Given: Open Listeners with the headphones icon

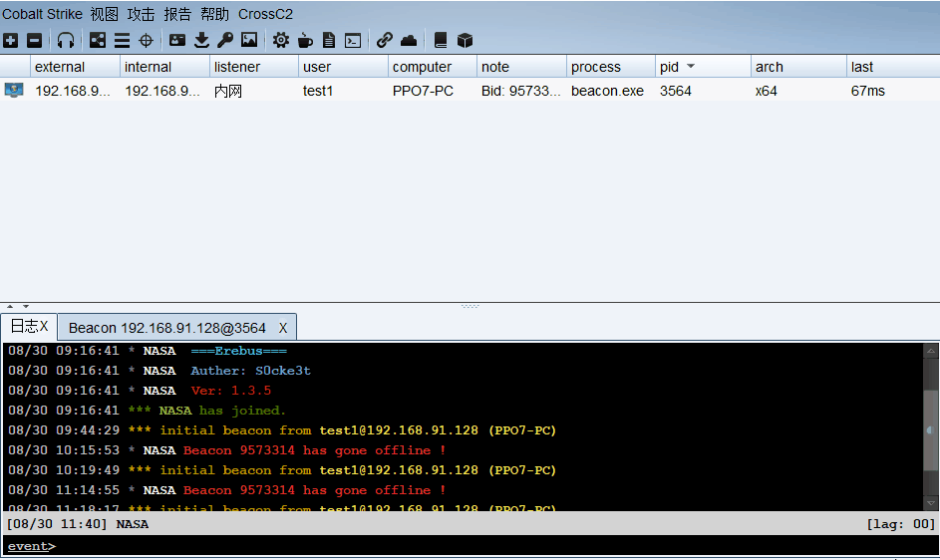Looking at the screenshot, I should 66,40.
